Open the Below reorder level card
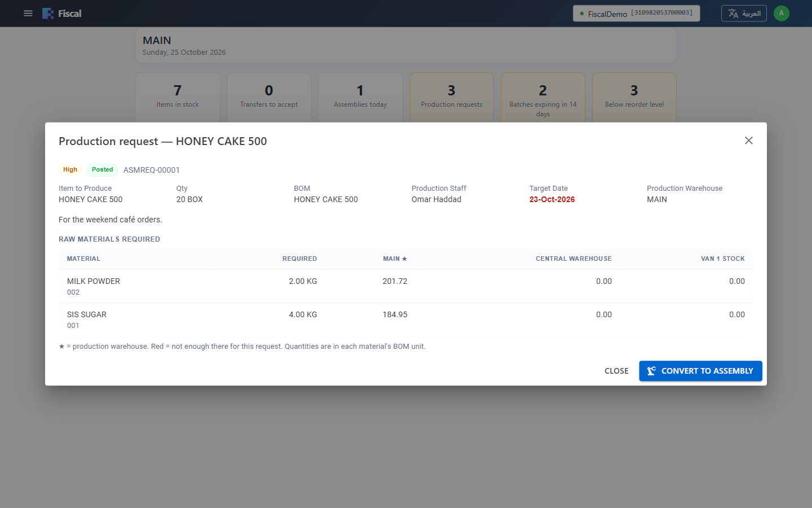 coord(634,97)
